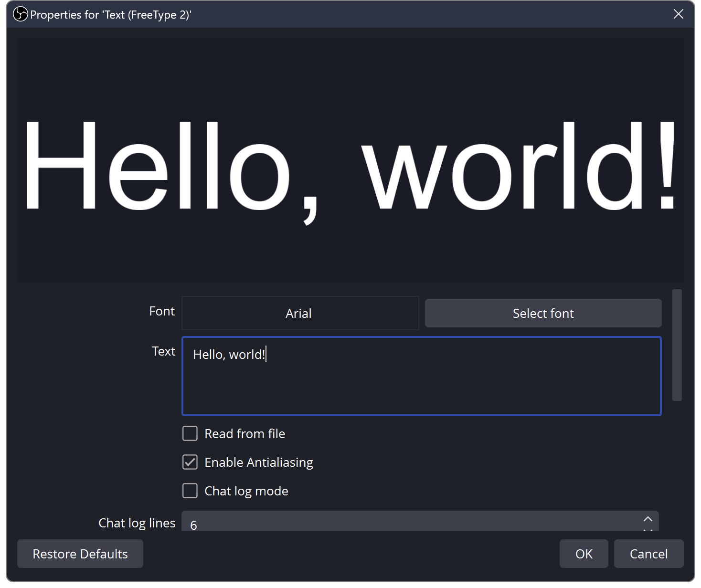The image size is (701, 588).
Task: Click the large Hello, world! preview
Action: pyautogui.click(x=350, y=165)
